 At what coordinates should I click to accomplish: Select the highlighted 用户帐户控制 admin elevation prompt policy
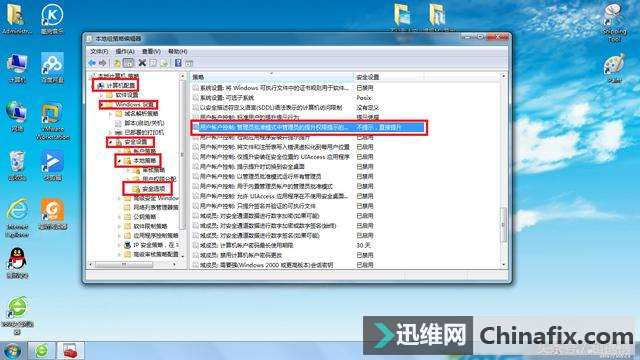[x=308, y=127]
